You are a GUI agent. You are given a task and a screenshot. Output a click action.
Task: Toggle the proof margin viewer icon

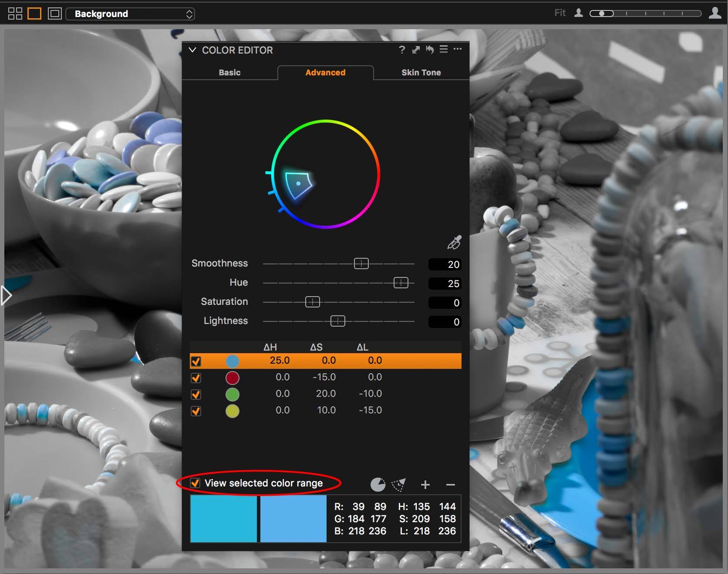click(55, 14)
